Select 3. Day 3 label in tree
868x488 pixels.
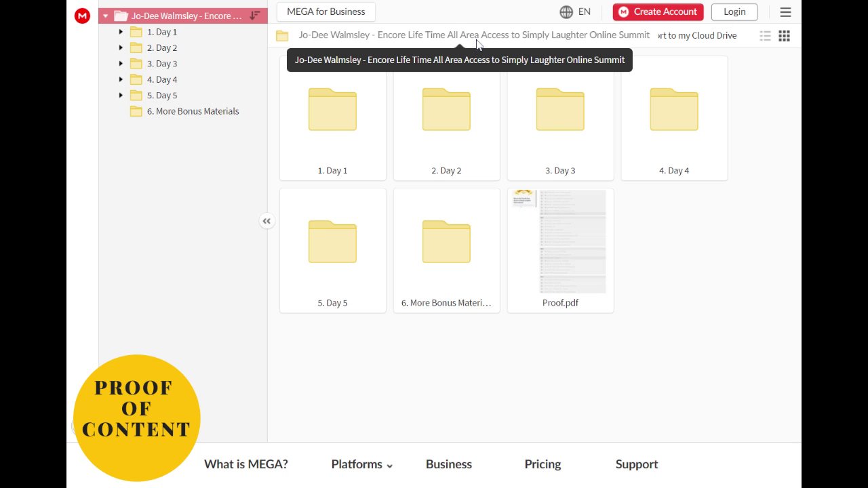(x=162, y=64)
